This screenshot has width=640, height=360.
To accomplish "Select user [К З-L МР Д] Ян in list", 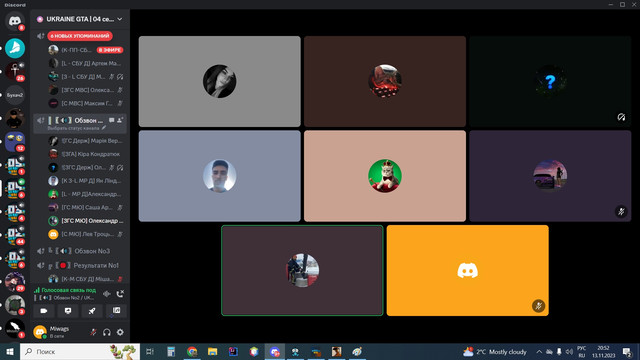I will pos(85,180).
